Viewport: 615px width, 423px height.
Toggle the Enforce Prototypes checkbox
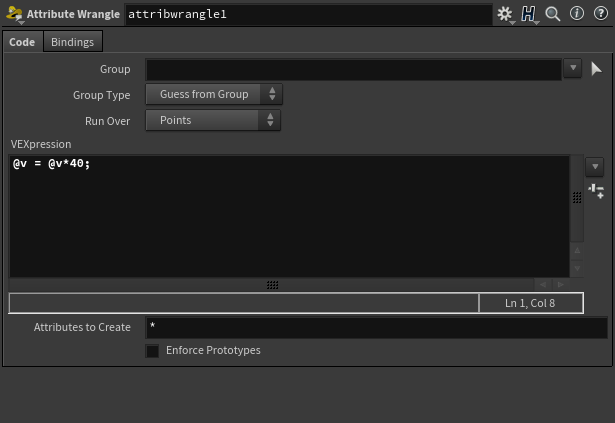pyautogui.click(x=152, y=350)
